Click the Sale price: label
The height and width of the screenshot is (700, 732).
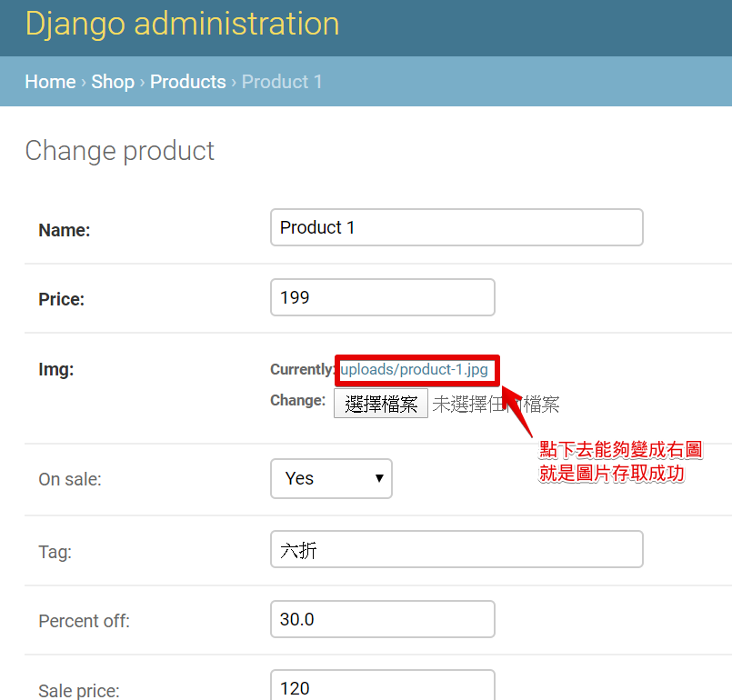click(79, 691)
